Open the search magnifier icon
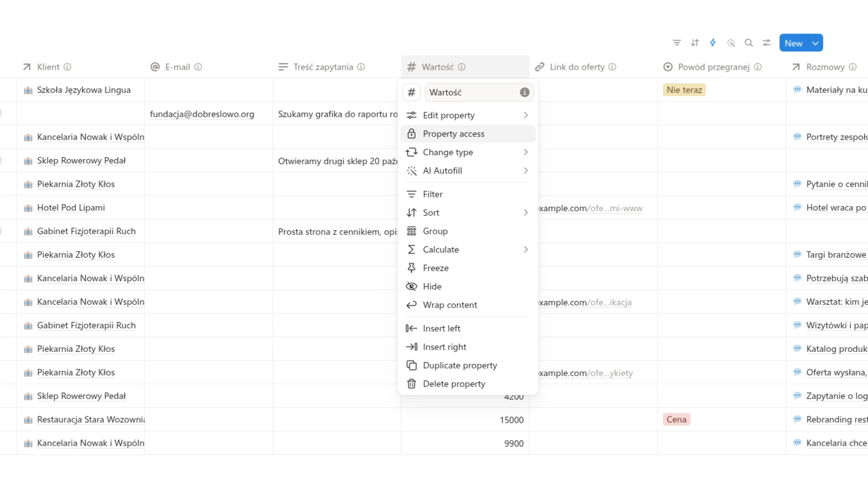This screenshot has width=868, height=488. (749, 43)
